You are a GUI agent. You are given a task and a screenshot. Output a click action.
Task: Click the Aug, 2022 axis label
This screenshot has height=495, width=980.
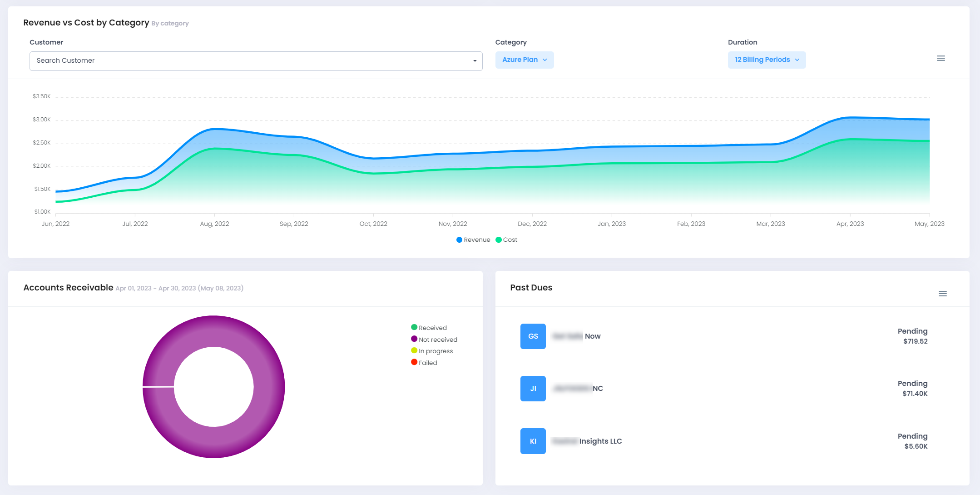214,224
